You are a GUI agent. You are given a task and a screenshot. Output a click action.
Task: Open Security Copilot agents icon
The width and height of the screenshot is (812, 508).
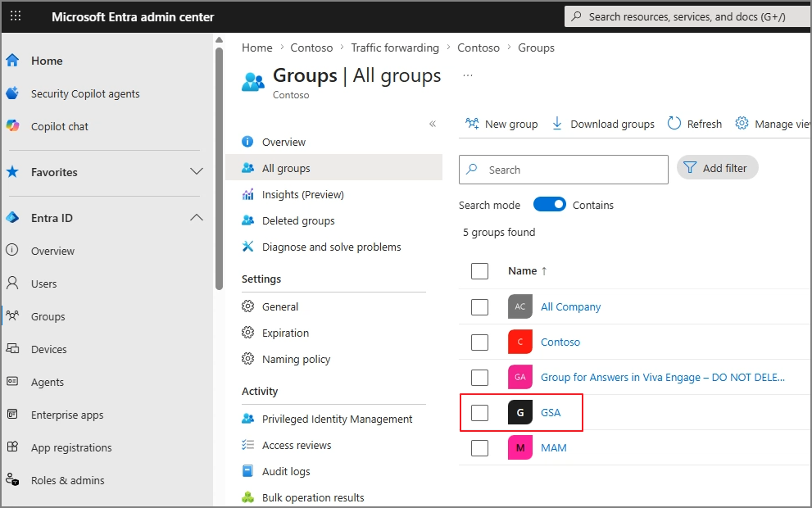(x=12, y=93)
